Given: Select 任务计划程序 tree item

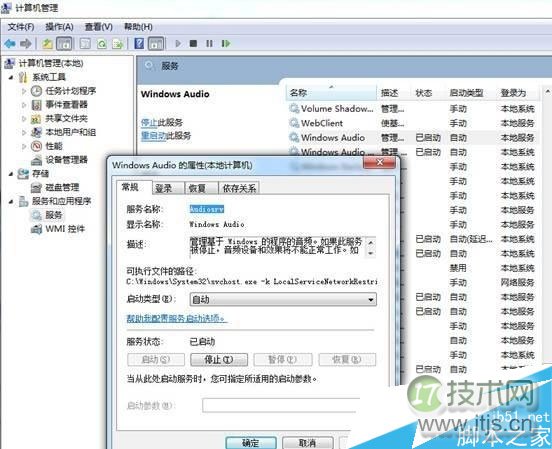Looking at the screenshot, I should (71, 91).
